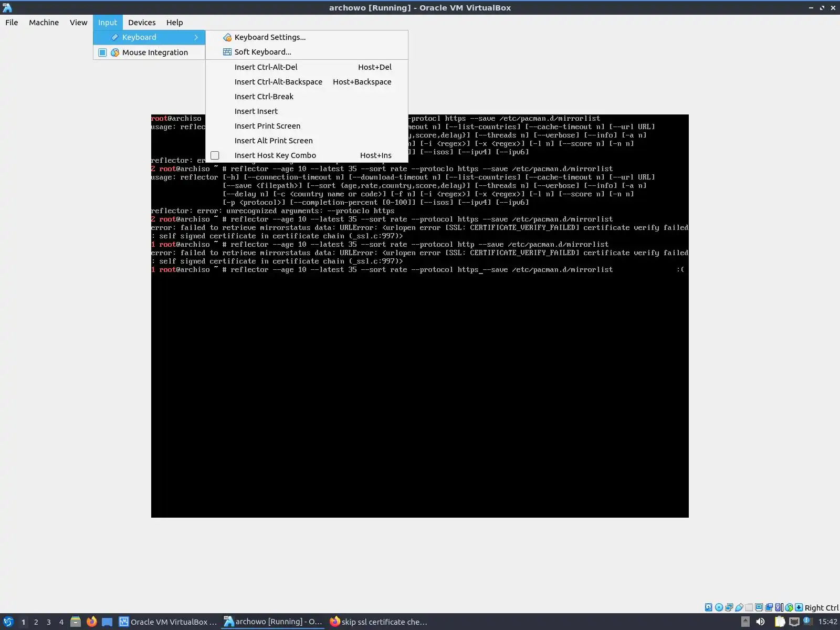
Task: Open Keyboard Settings from the submenu
Action: (307, 37)
